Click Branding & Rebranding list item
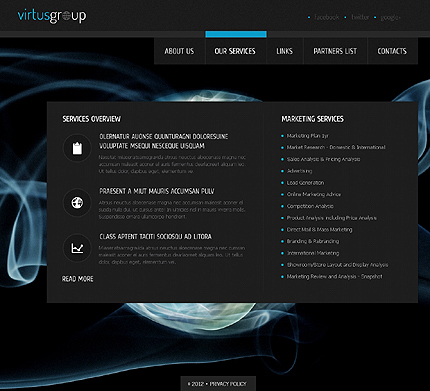This screenshot has height=391, width=430. point(313,241)
